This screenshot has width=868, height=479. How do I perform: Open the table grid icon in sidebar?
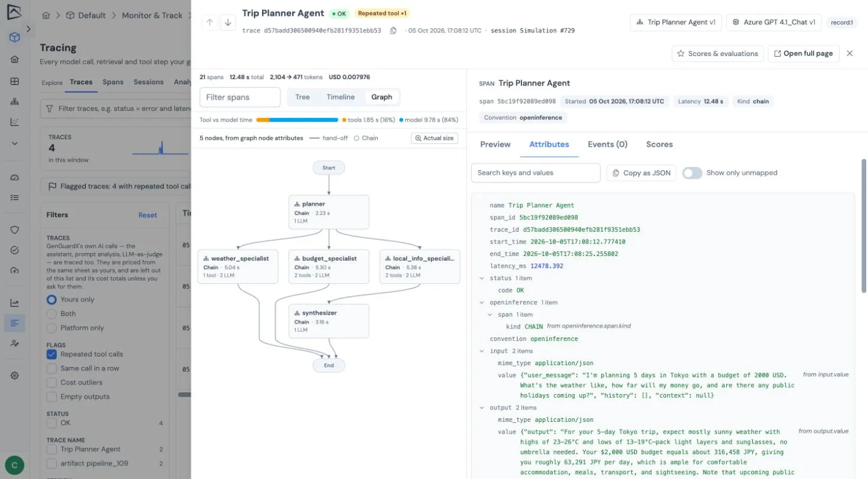15,81
